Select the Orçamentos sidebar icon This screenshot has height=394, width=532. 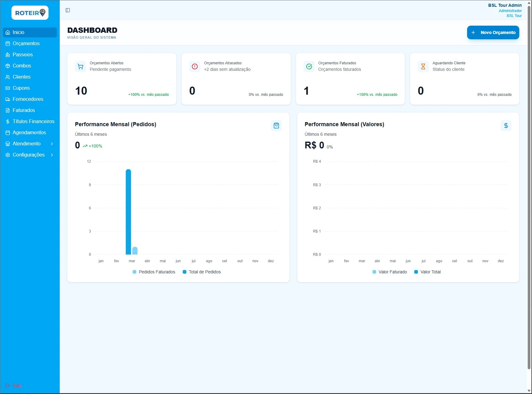pyautogui.click(x=8, y=43)
